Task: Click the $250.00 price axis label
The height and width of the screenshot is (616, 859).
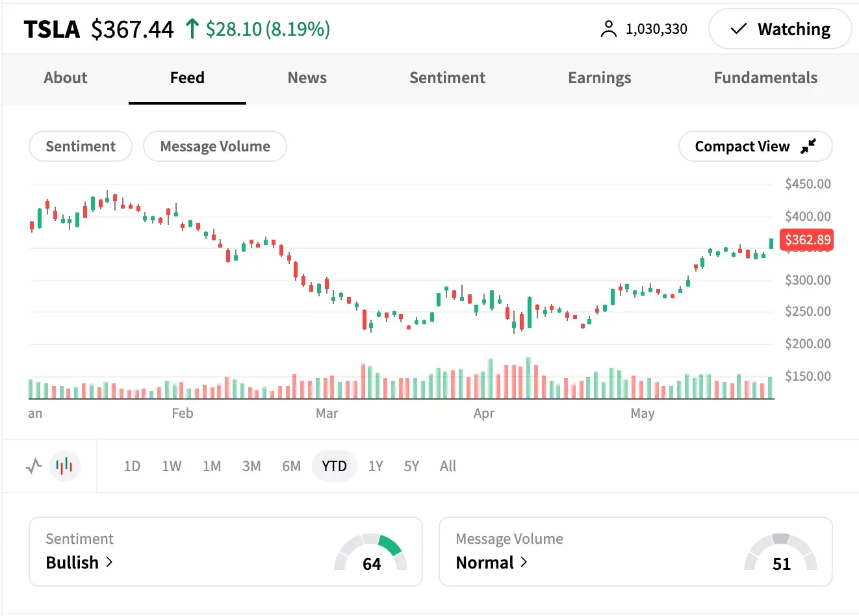Action: [808, 311]
